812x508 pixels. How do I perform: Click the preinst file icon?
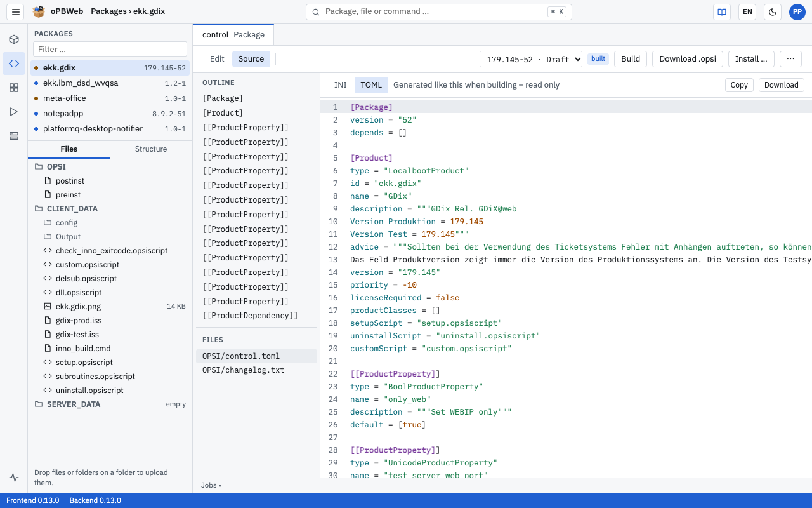point(48,195)
